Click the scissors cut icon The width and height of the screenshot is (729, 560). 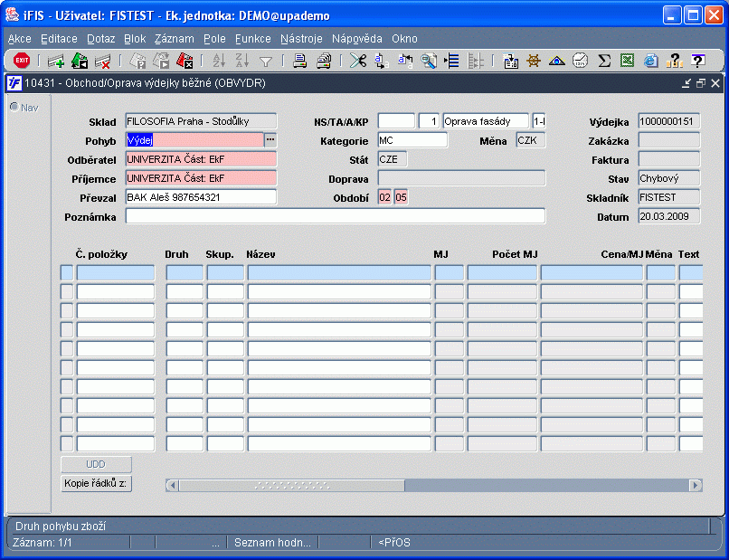(x=358, y=61)
